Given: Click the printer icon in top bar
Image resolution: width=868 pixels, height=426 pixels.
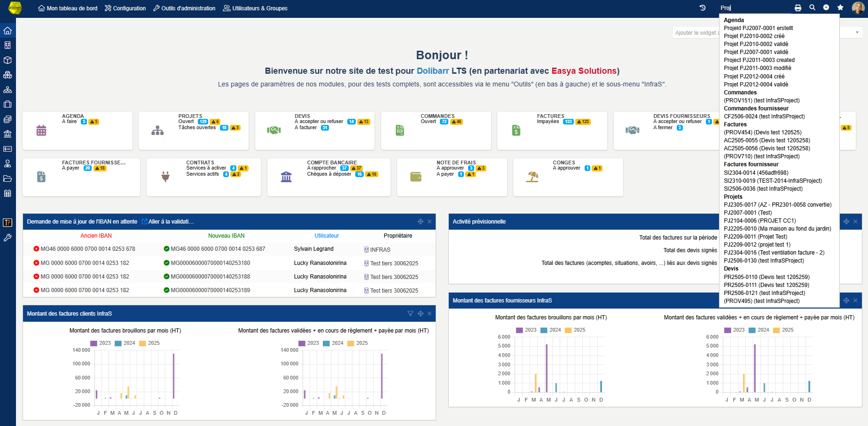Looking at the screenshot, I should [798, 8].
